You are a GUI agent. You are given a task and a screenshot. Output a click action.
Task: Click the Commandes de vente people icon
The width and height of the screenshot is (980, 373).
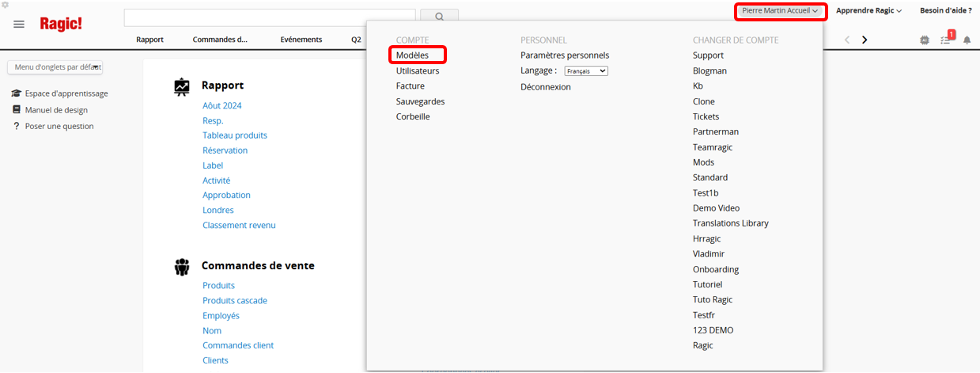182,266
